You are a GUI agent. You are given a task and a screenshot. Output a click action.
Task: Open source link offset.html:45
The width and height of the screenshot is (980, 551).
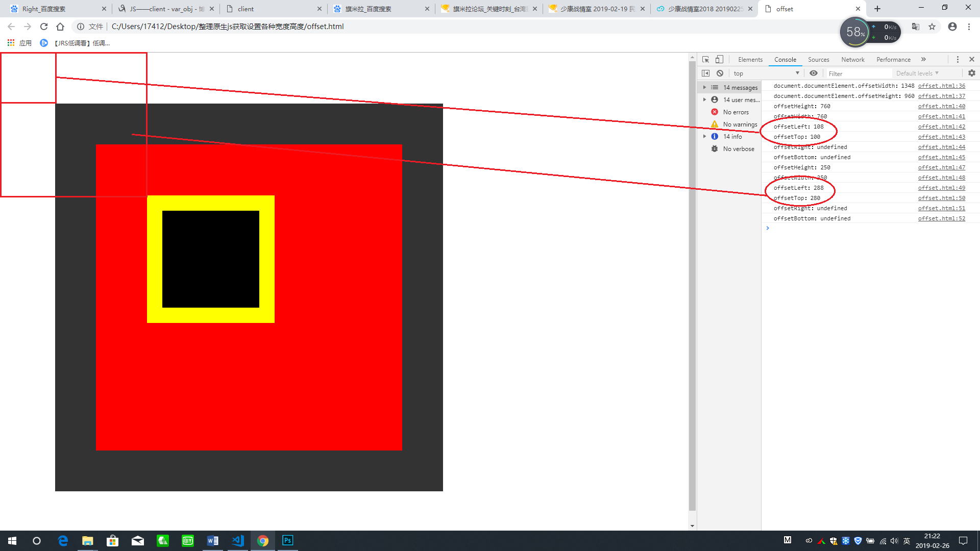pyautogui.click(x=941, y=157)
